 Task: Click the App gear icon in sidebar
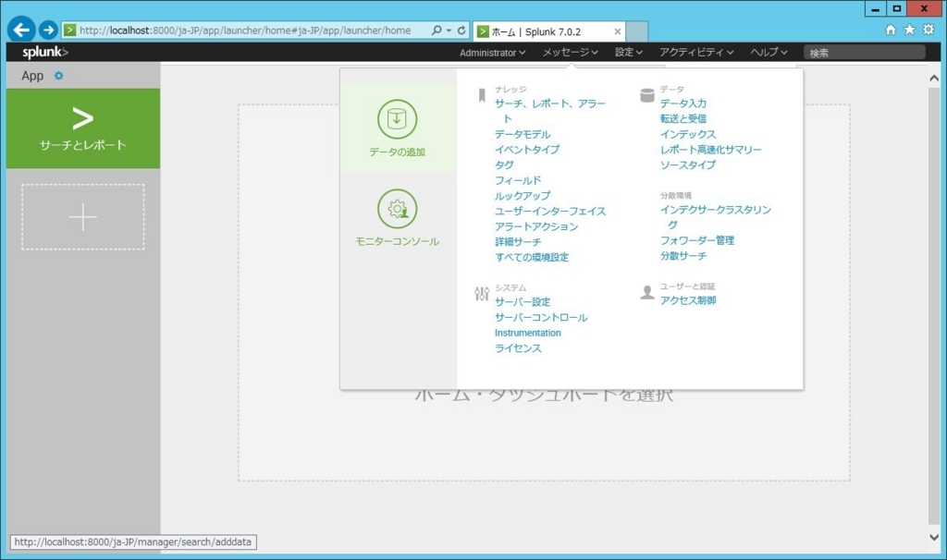61,76
